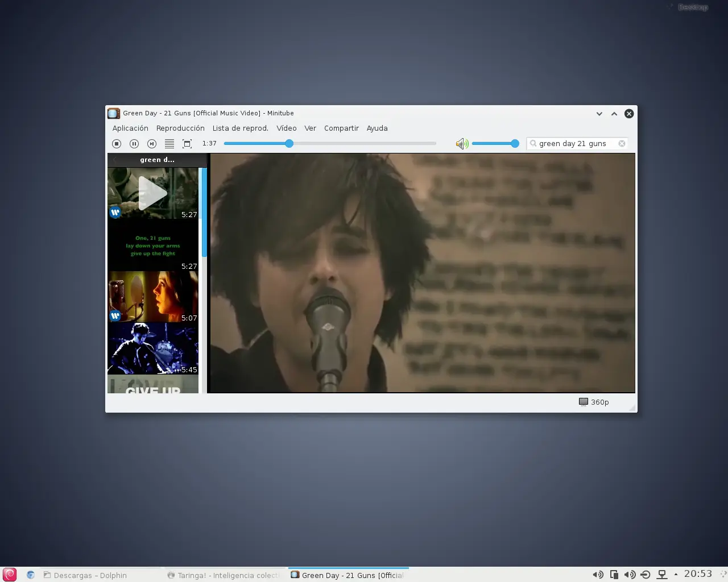Mute audio with the speaker icon
The image size is (728, 582).
[462, 144]
